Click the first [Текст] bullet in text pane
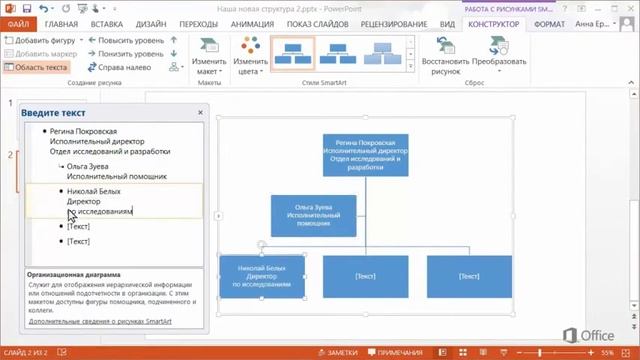 (x=78, y=227)
